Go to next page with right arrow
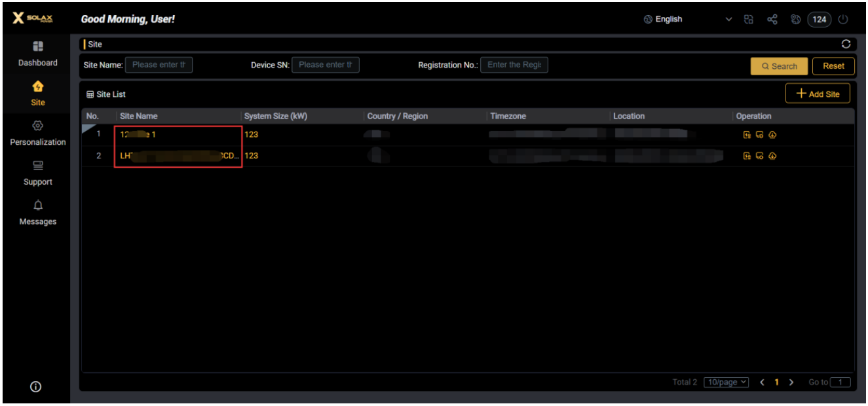Screen dimensions: 868x406 click(791, 382)
